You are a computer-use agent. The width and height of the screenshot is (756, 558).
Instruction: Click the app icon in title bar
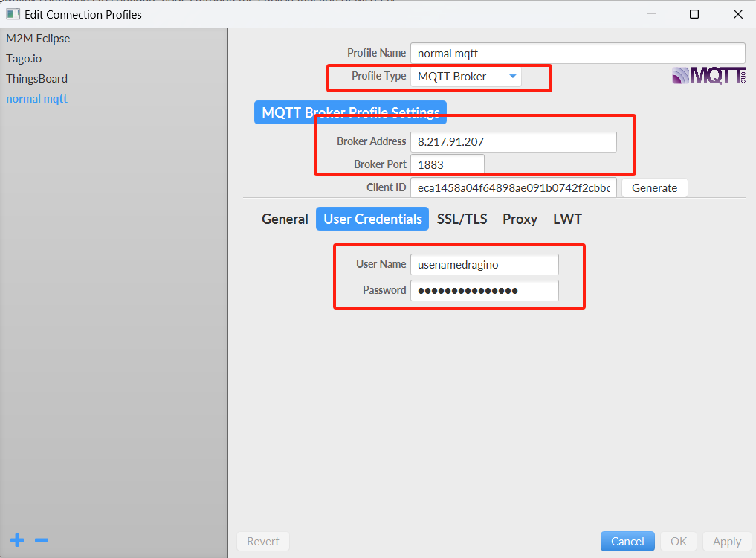point(13,14)
